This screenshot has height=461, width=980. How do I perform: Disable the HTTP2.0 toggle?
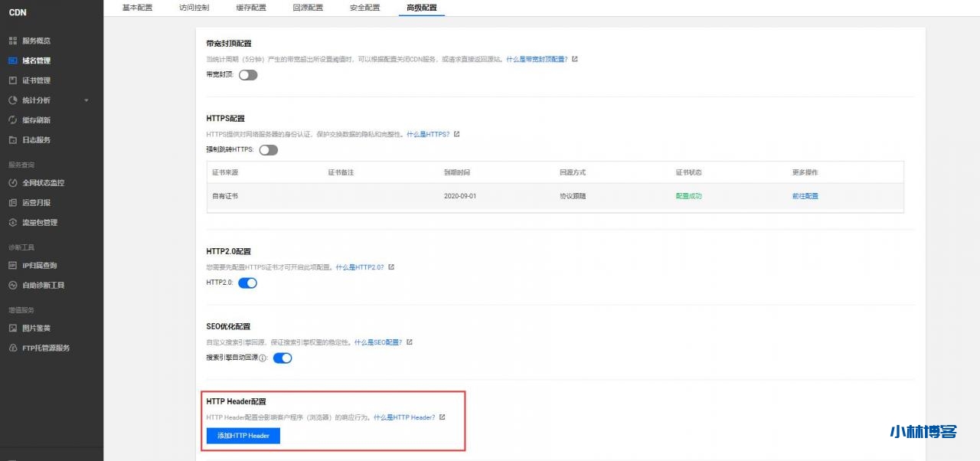[x=247, y=283]
